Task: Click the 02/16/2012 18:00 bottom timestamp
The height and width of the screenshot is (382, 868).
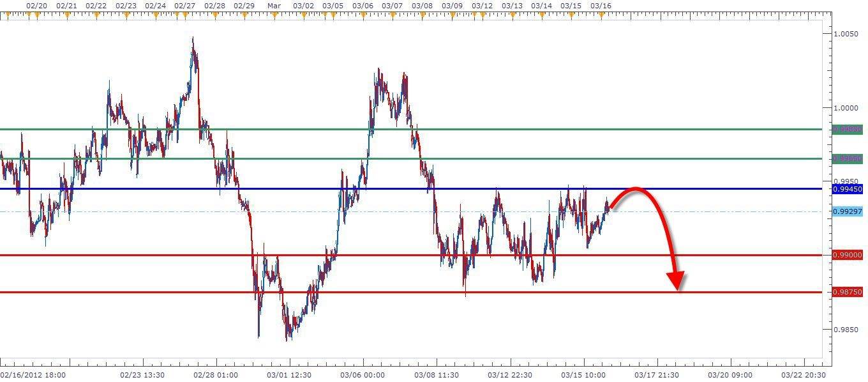Action: 33,376
